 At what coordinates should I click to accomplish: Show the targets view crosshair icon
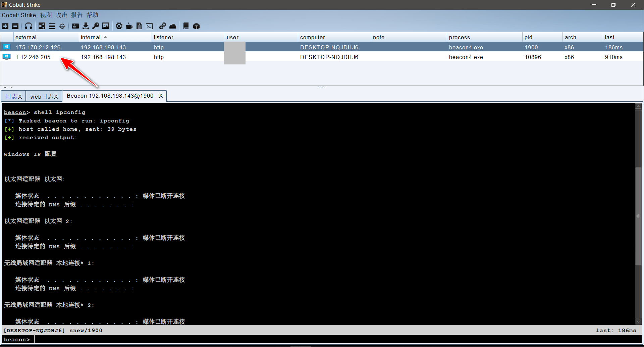(x=62, y=26)
